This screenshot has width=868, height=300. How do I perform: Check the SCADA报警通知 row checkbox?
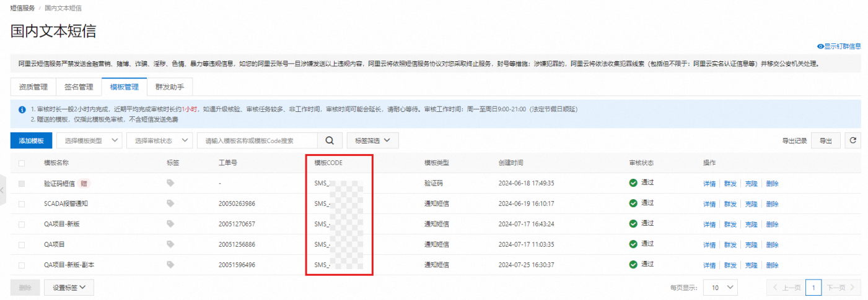pos(22,204)
